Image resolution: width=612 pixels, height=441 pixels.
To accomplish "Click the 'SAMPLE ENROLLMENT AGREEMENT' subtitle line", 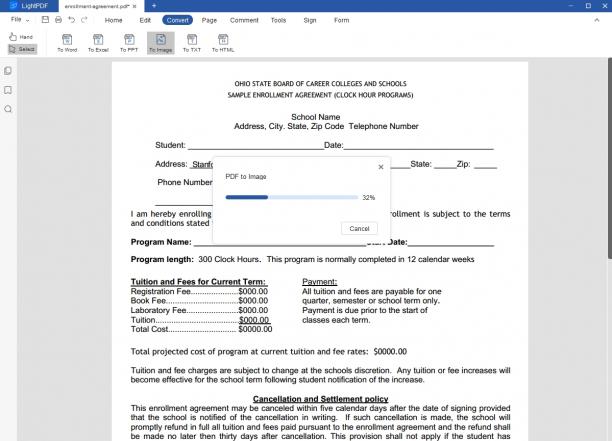I will tap(320, 95).
